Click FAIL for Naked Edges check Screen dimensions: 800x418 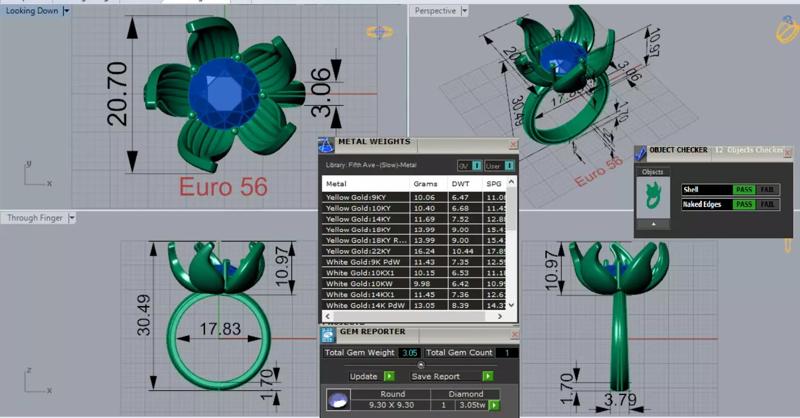click(767, 204)
